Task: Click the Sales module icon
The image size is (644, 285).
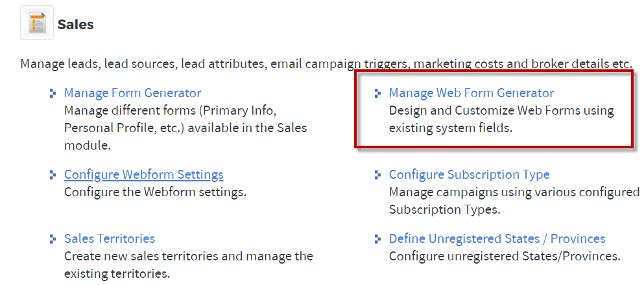Action: (x=37, y=23)
